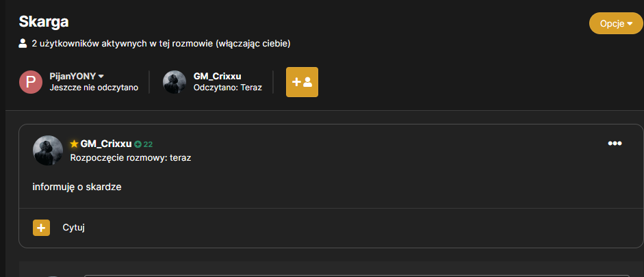Click GM_Crixxu avatar in the message post

coord(48,150)
